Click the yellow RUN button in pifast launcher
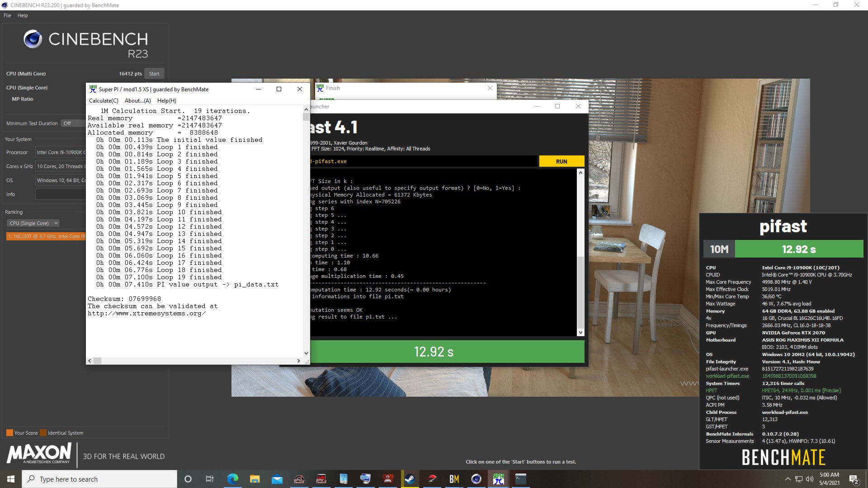This screenshot has width=868, height=488. 561,161
